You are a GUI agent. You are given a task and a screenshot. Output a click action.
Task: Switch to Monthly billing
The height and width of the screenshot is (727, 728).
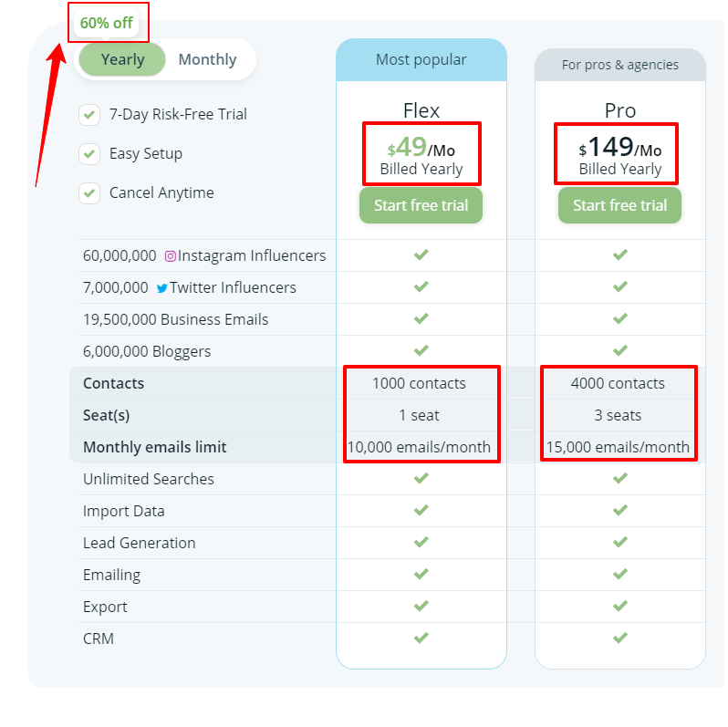pyautogui.click(x=207, y=60)
